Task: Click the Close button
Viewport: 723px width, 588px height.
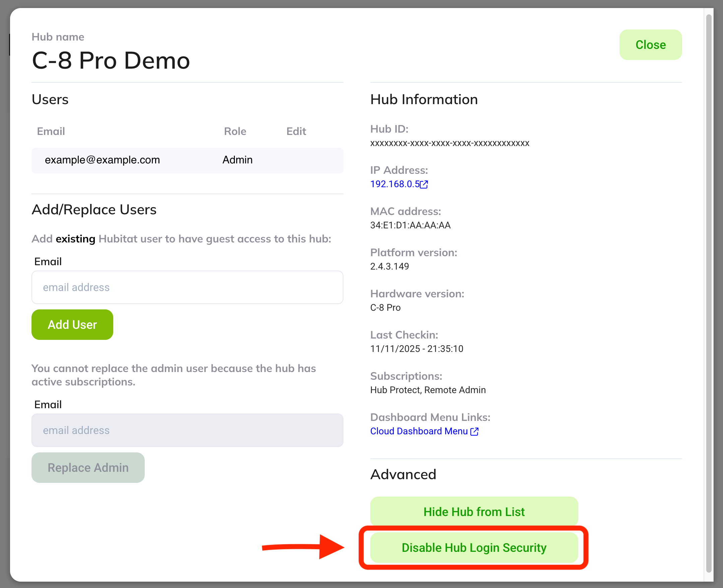Action: pyautogui.click(x=650, y=45)
